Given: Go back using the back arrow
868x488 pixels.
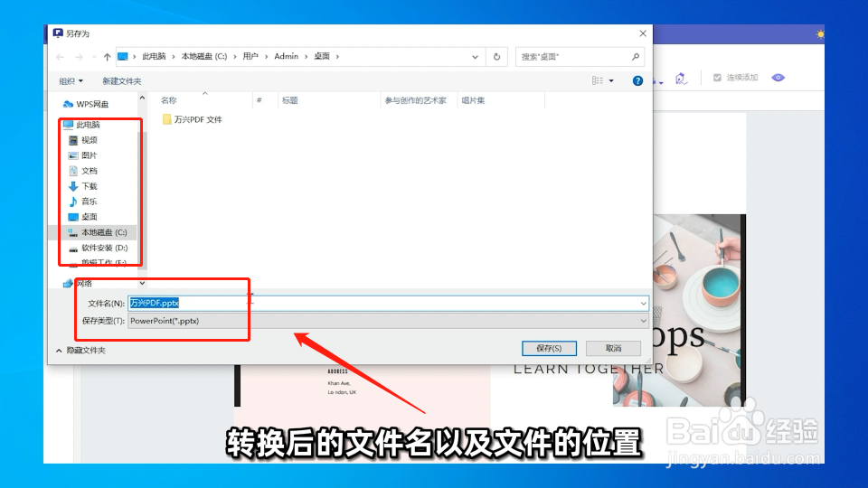Looking at the screenshot, I should click(61, 57).
